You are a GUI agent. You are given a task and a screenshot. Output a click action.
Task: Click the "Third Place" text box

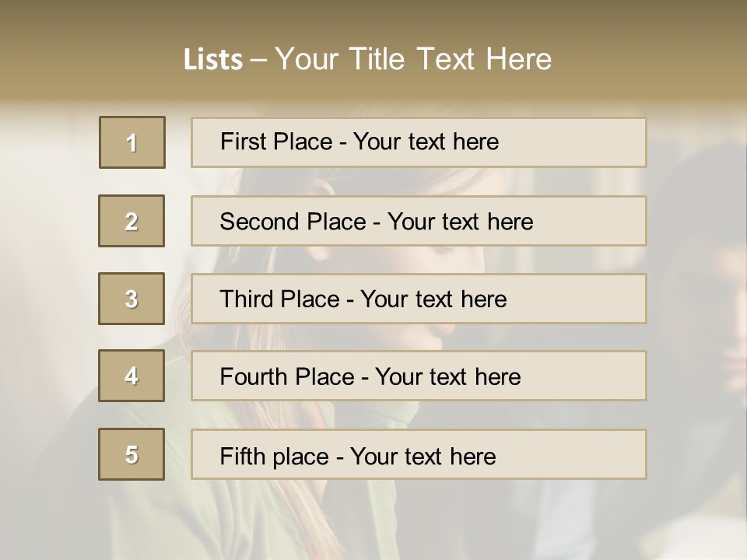[x=419, y=299]
